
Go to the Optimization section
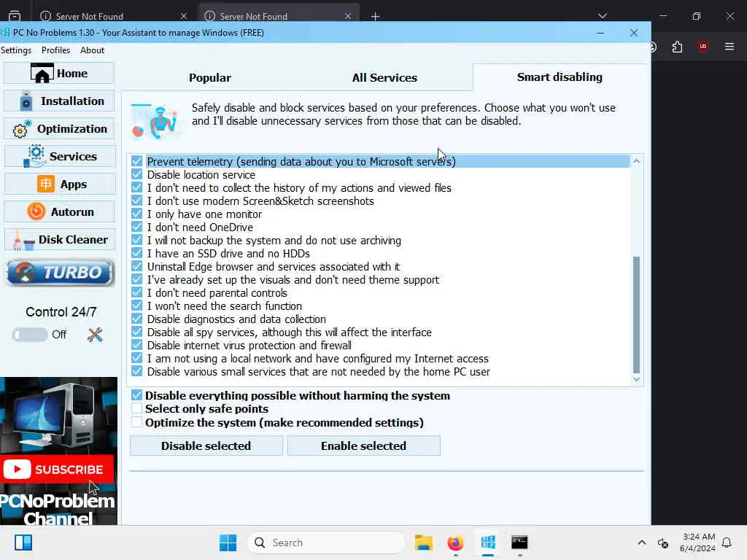click(x=59, y=128)
